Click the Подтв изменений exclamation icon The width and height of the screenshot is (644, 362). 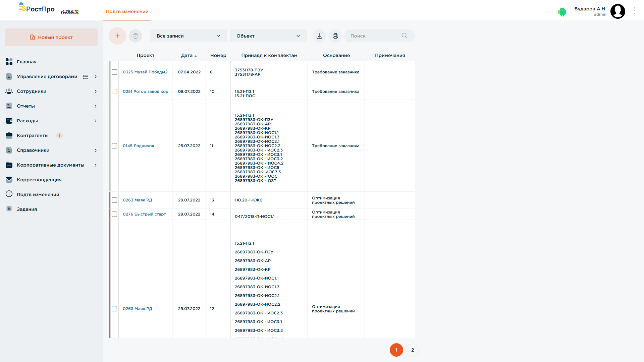[x=9, y=194]
